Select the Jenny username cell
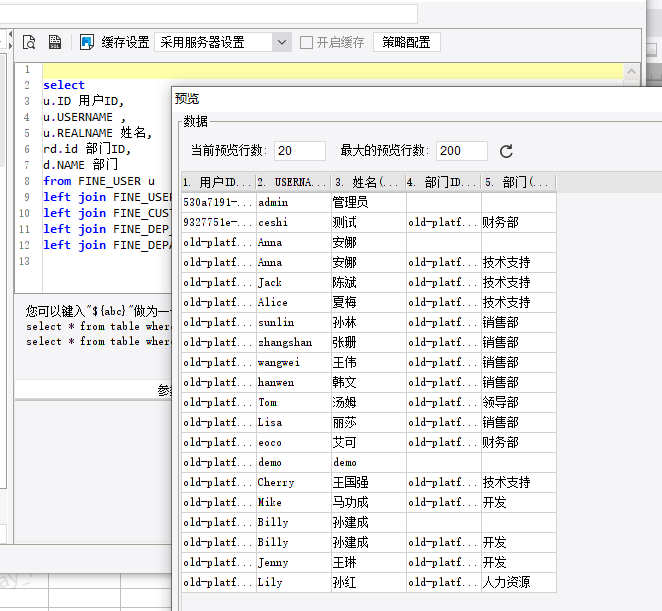The width and height of the screenshot is (662, 611). (293, 562)
